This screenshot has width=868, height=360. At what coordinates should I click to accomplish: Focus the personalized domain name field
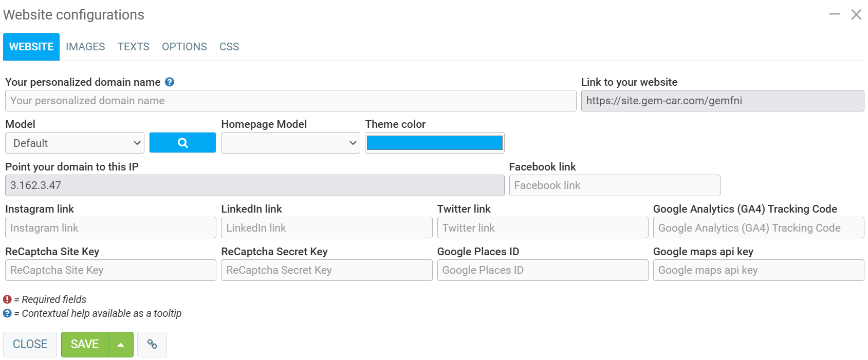pos(290,101)
